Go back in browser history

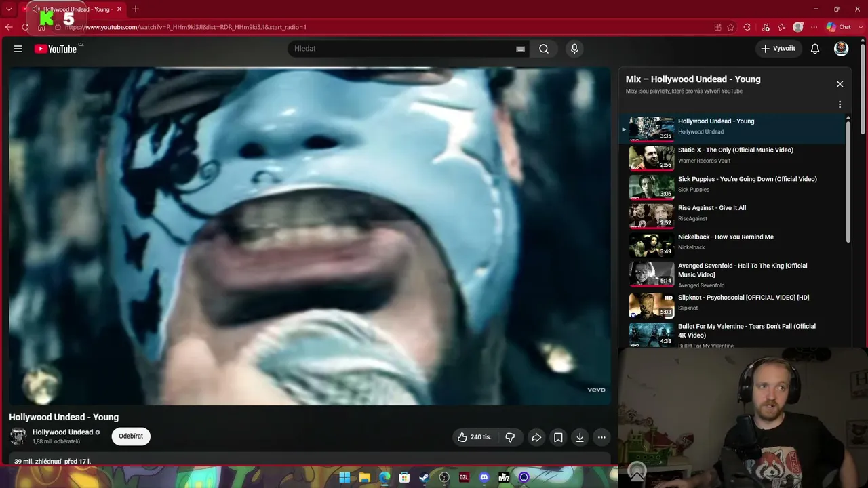[9, 27]
